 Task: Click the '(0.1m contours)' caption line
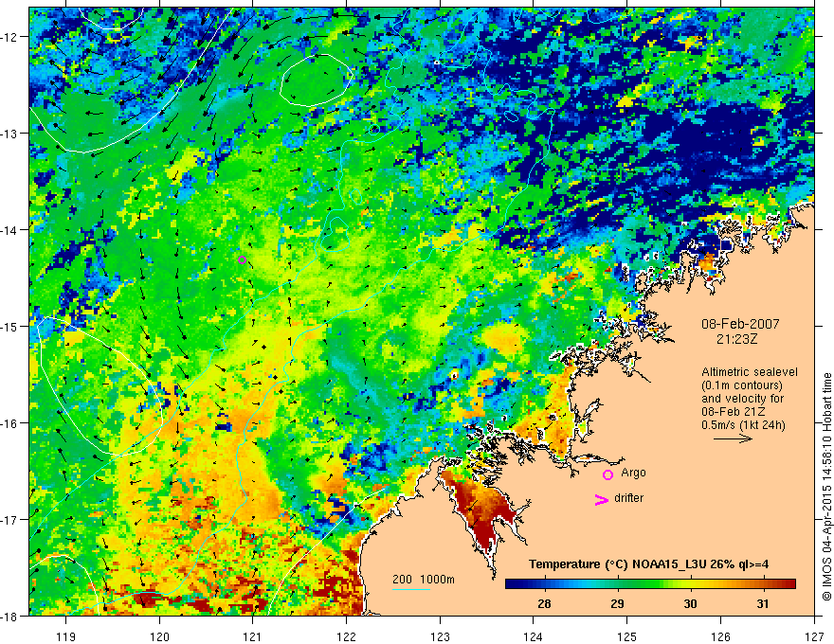click(742, 385)
